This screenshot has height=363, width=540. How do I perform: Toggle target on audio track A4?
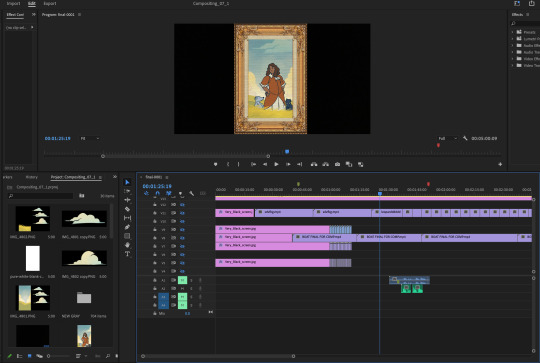pyautogui.click(x=164, y=305)
